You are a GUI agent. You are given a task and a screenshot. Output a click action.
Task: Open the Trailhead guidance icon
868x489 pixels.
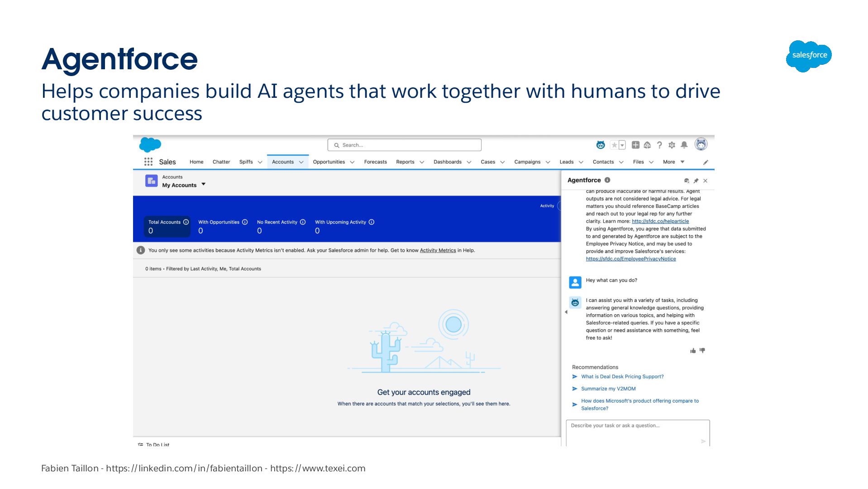click(x=647, y=145)
